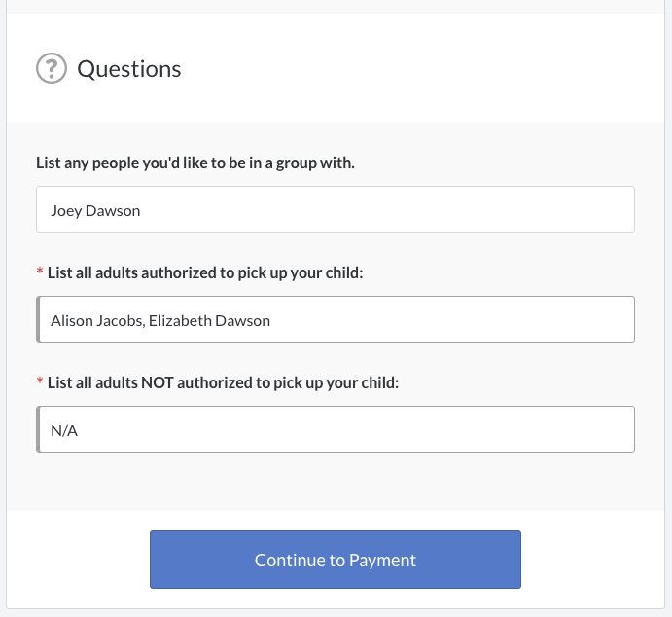Click the word NOT in the label

click(x=157, y=382)
